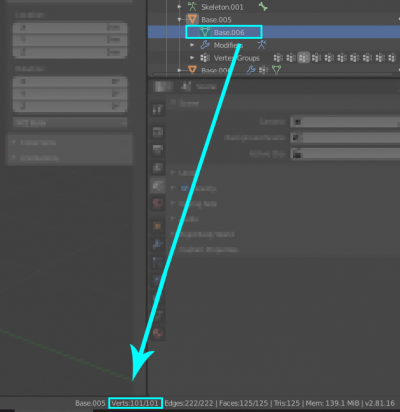Expand the Modifiers row in outliner
Image resolution: width=400 pixels, height=412 pixels.
pyautogui.click(x=192, y=45)
